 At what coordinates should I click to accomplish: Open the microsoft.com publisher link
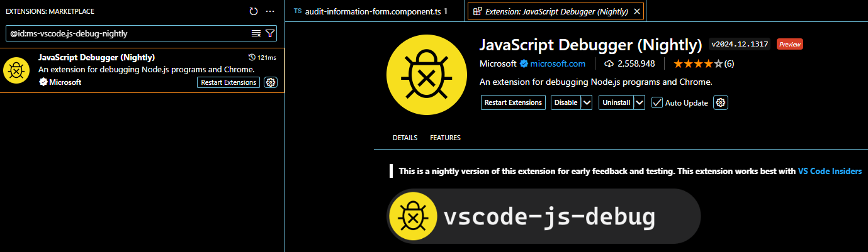pos(558,63)
